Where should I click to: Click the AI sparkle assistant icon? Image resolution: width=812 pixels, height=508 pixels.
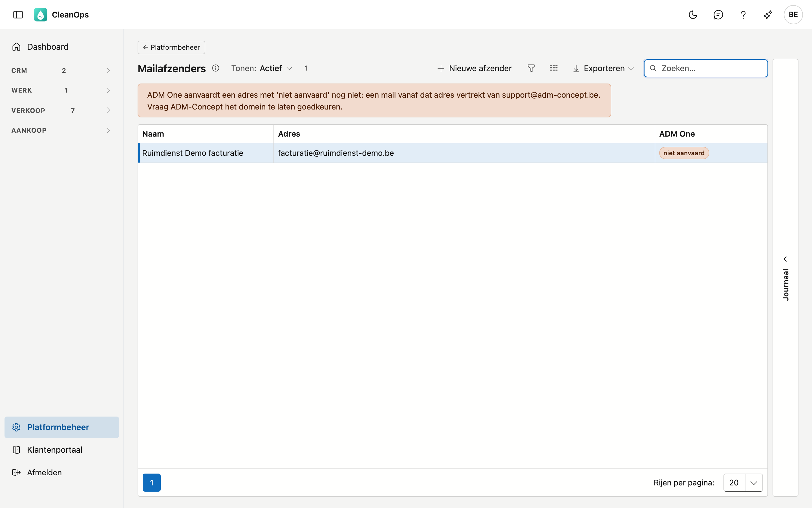click(768, 14)
